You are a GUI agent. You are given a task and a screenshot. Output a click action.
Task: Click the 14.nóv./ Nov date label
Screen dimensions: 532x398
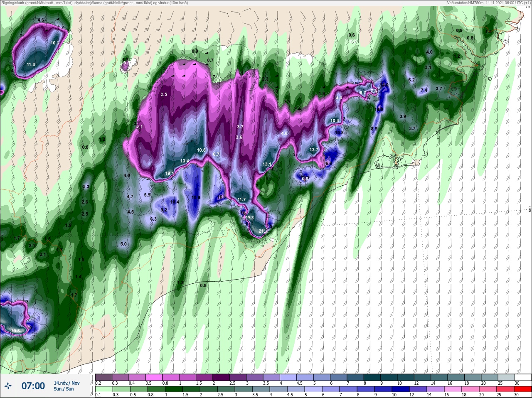click(66, 383)
